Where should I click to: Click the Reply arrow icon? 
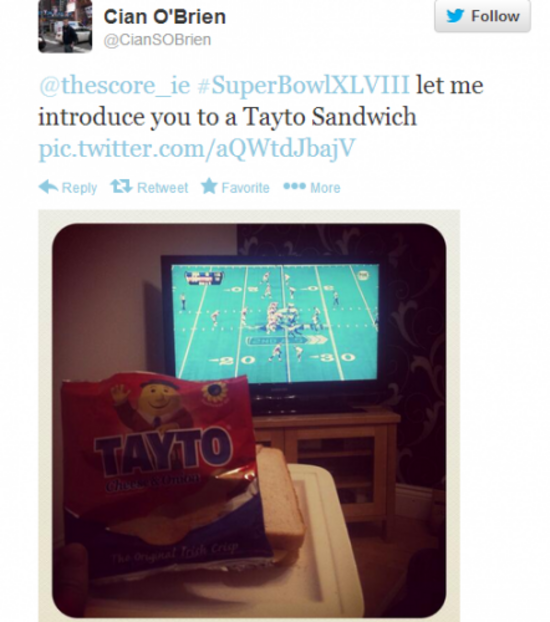click(x=48, y=186)
